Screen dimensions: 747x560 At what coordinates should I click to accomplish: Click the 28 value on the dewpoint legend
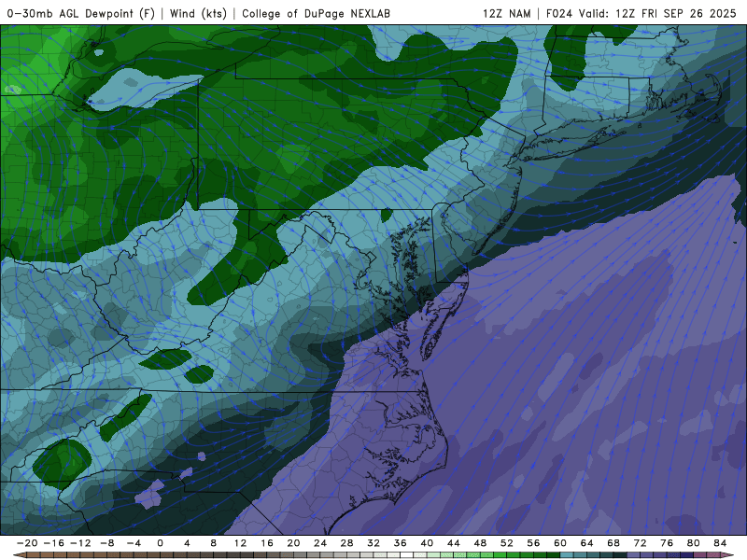coord(346,543)
